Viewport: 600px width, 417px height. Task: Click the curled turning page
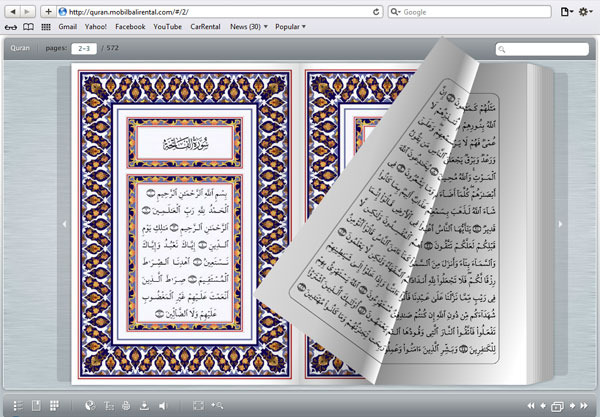(367, 214)
